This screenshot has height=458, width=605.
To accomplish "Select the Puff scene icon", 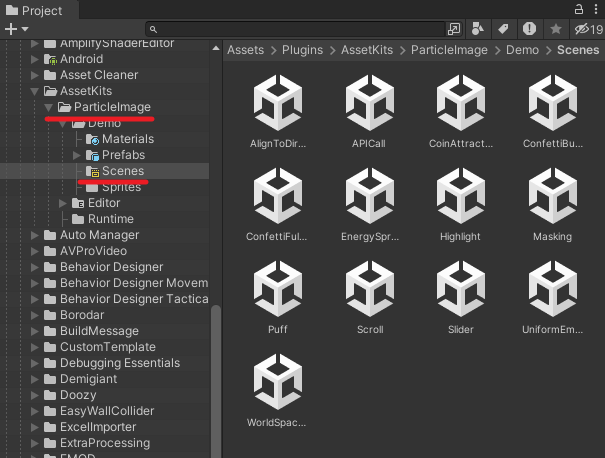I will point(278,289).
